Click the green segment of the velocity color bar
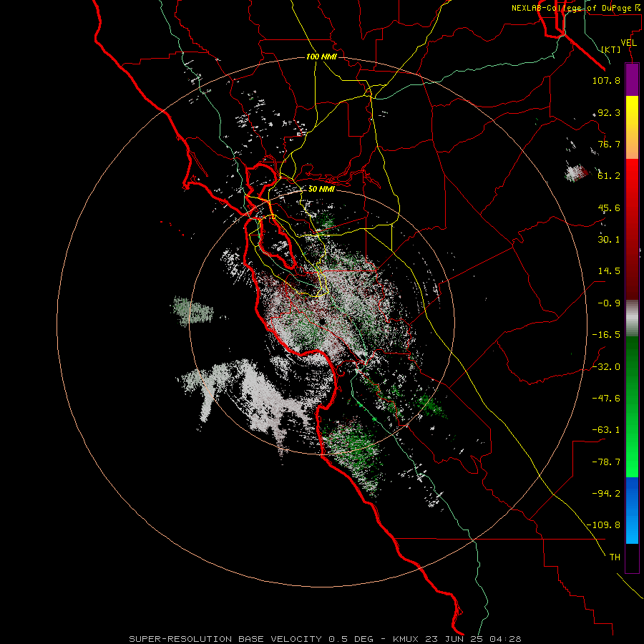Image resolution: width=644 pixels, height=644 pixels. (632, 406)
